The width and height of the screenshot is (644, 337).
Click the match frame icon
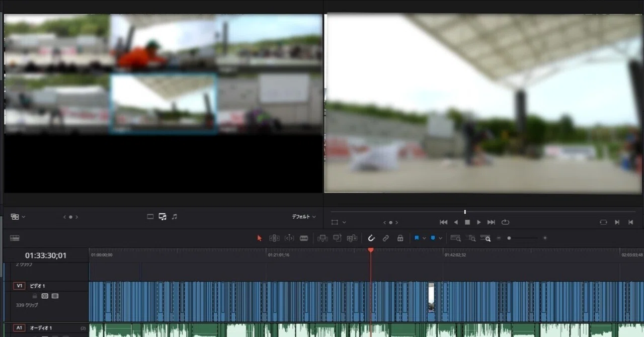(x=603, y=222)
